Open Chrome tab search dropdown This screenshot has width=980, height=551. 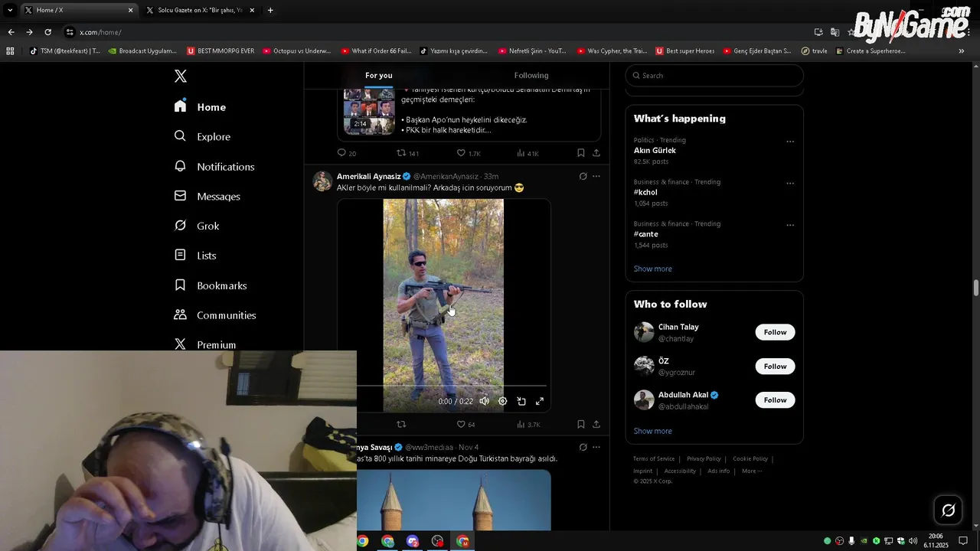(x=10, y=10)
